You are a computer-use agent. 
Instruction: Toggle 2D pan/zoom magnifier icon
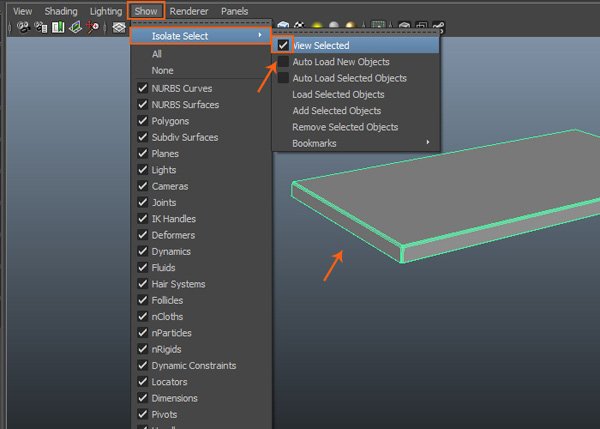coord(93,27)
